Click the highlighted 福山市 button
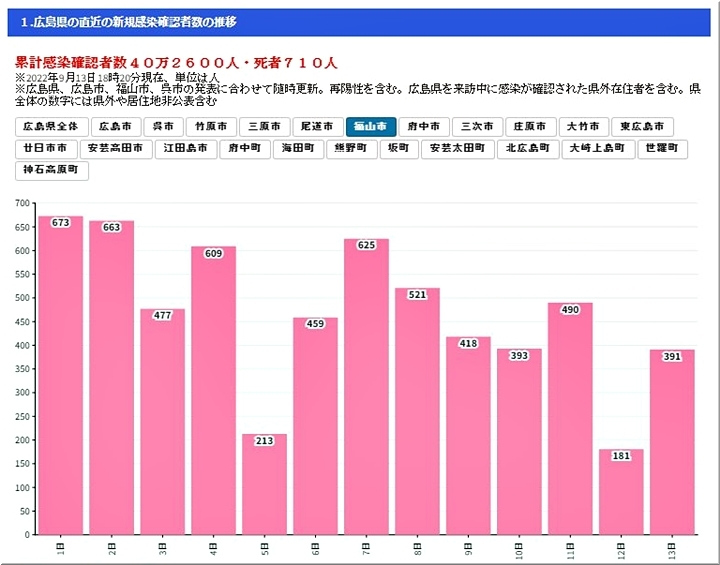This screenshot has height=565, width=720. click(x=370, y=127)
